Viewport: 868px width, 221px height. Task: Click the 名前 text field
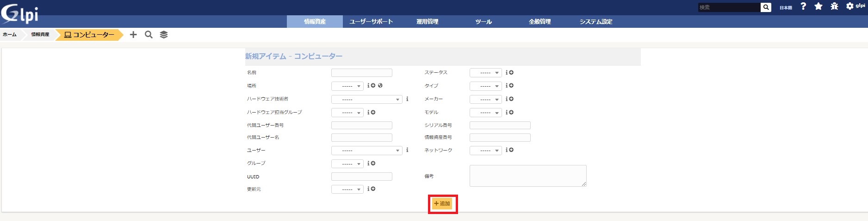361,73
